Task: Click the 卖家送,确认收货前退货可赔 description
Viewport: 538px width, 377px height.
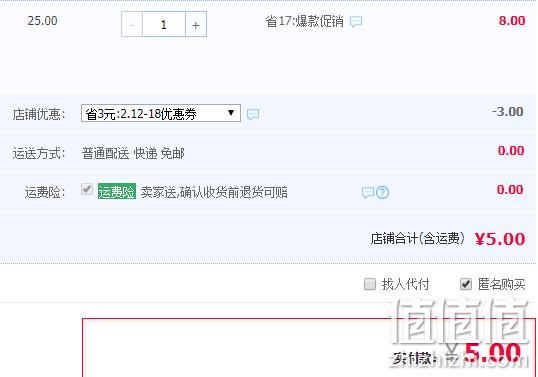Action: coord(214,192)
